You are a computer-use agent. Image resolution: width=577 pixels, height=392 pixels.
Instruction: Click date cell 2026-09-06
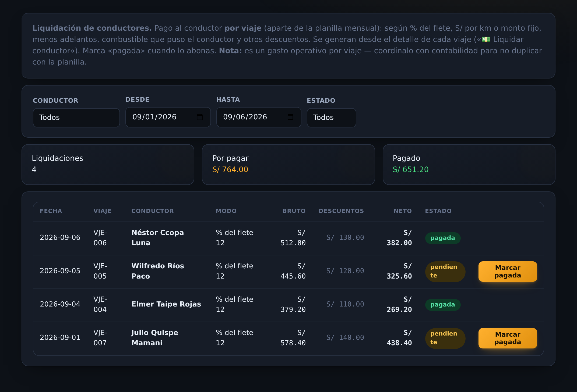(60, 237)
